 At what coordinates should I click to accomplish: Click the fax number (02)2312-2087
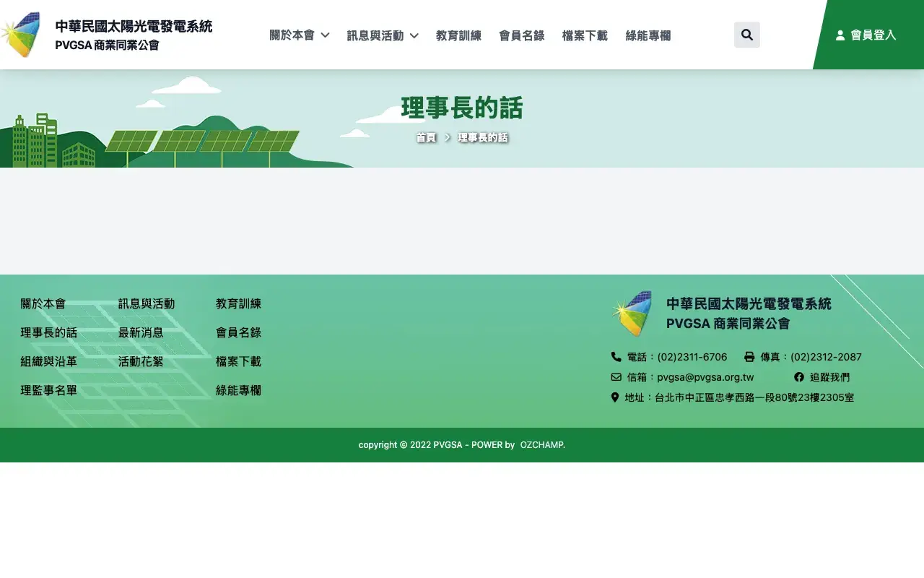[826, 357]
